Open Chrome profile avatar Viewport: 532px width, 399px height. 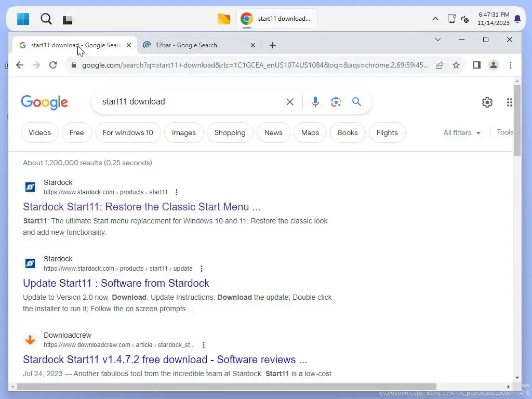pos(494,65)
